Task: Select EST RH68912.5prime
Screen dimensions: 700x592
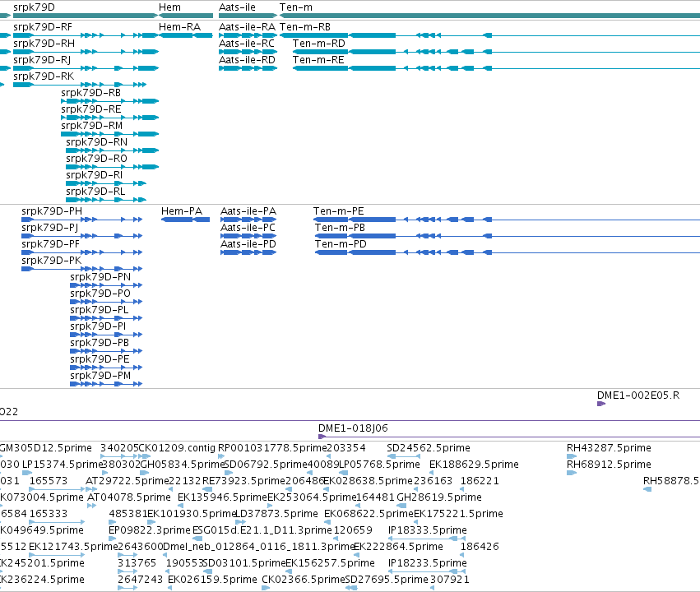Action: [609, 465]
